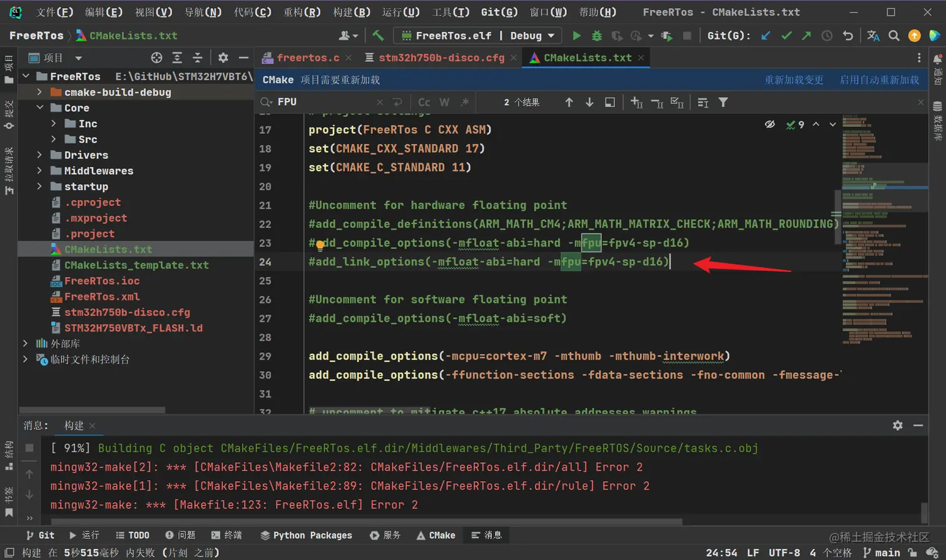Screen dimensions: 946x560
Task: Open the 文件(F) menu
Action: pos(54,12)
